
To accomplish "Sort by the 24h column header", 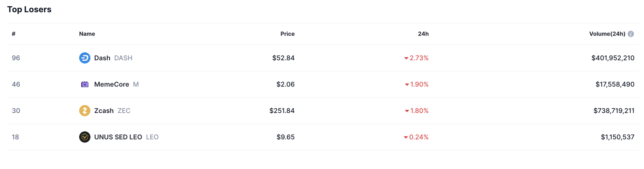I will (423, 34).
